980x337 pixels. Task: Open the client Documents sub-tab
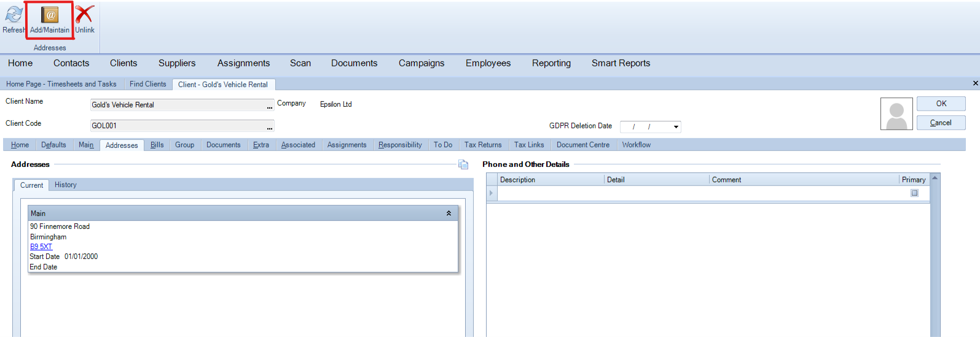click(224, 145)
